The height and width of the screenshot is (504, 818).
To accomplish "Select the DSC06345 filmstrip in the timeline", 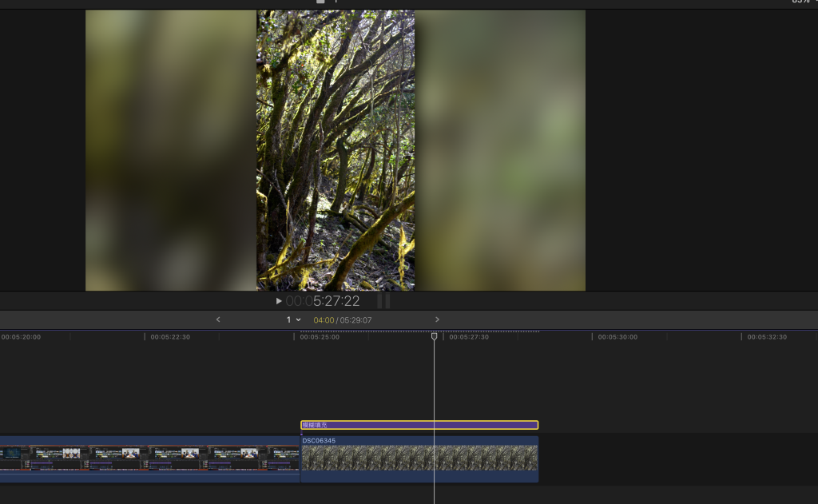I will click(x=419, y=458).
